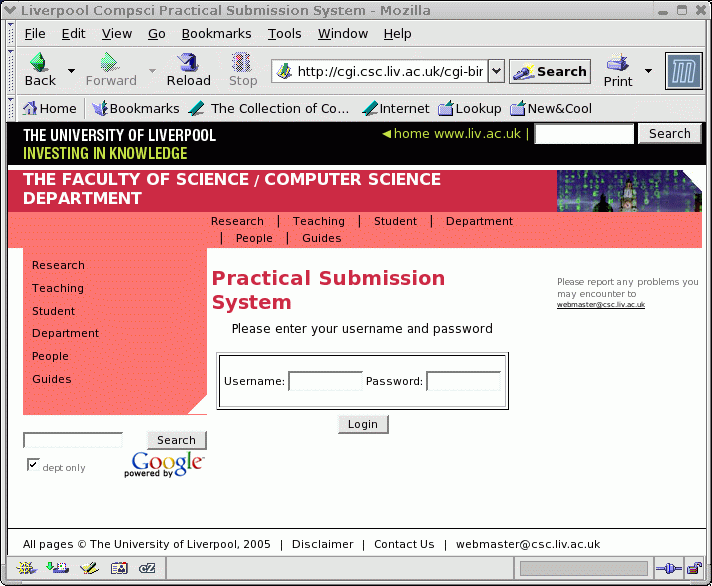
Task: Collapse the navigation toolbar grippy handle
Action: [x=11, y=71]
